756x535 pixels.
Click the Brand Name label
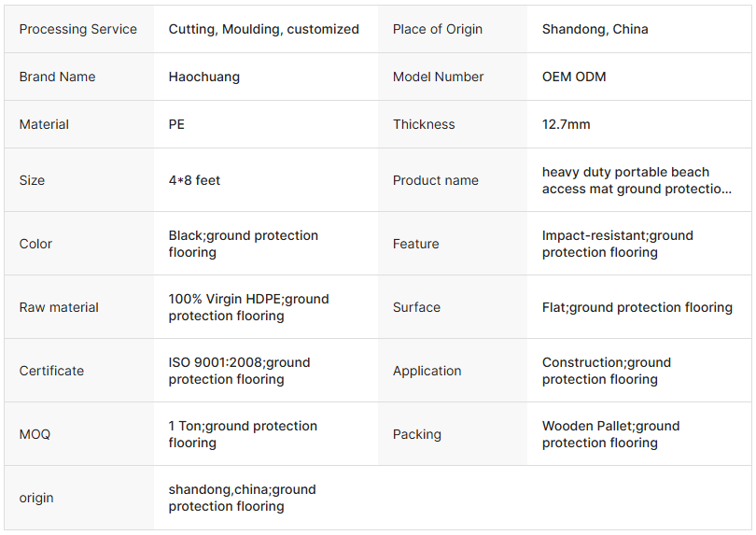click(57, 77)
